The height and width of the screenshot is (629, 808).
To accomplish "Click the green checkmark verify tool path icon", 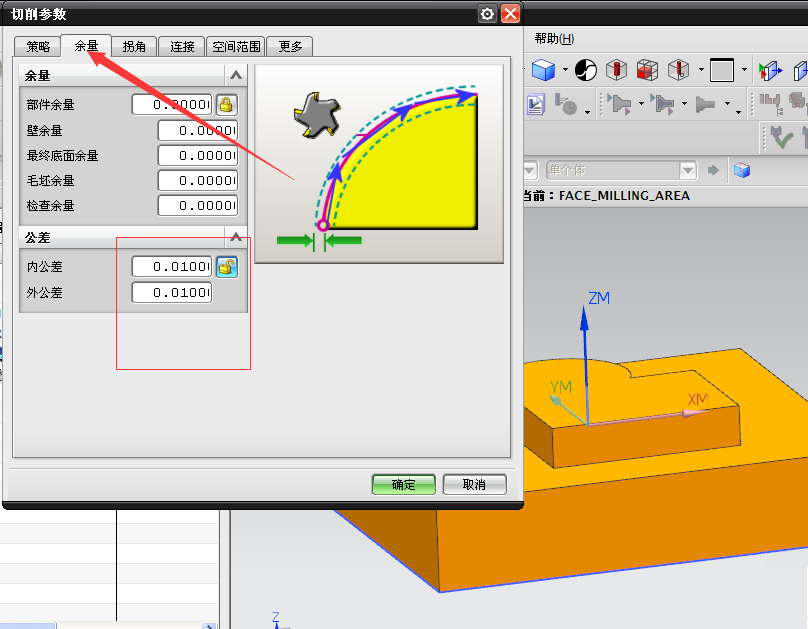I will [x=780, y=137].
